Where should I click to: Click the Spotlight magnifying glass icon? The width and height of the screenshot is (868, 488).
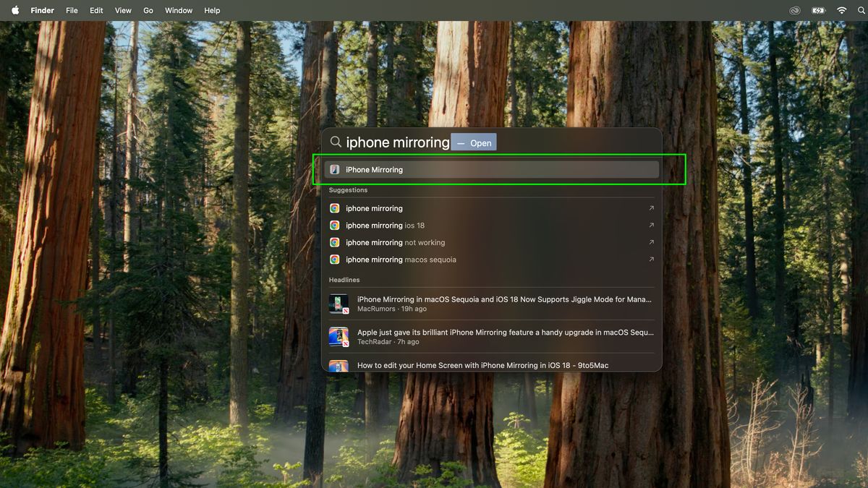[336, 142]
